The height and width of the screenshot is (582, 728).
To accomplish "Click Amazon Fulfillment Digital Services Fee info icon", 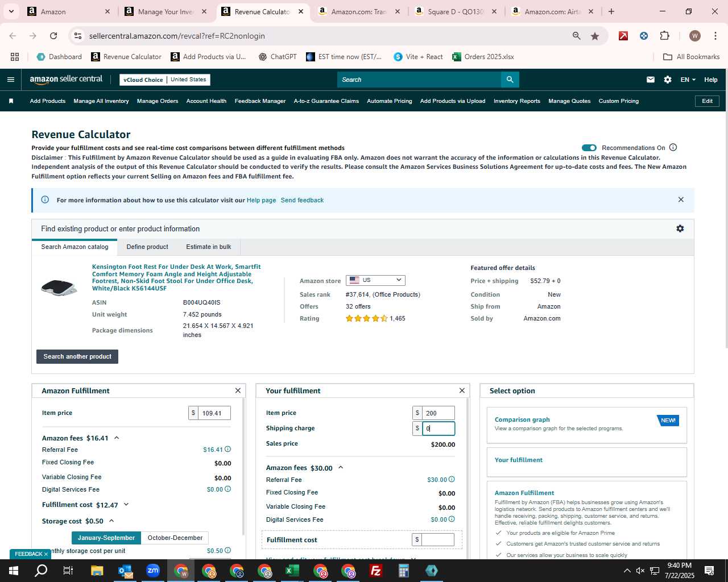I will coord(227,489).
